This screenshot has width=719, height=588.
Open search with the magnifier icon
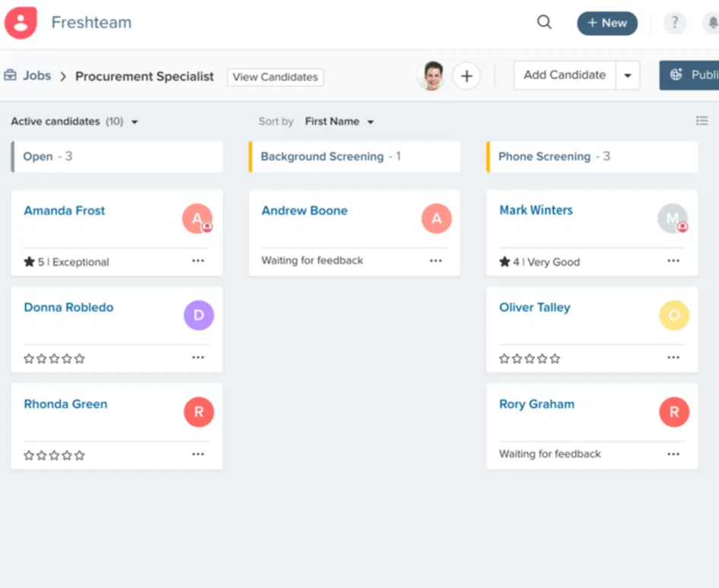coord(544,22)
